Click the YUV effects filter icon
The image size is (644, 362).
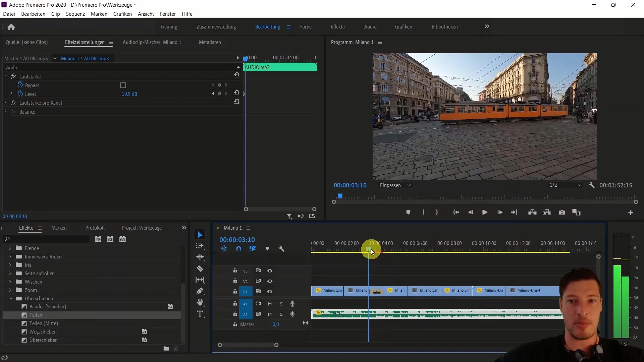point(122,239)
